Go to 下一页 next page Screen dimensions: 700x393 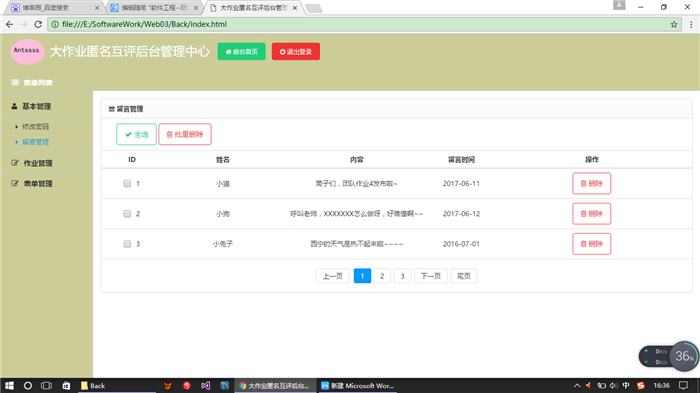pyautogui.click(x=431, y=276)
